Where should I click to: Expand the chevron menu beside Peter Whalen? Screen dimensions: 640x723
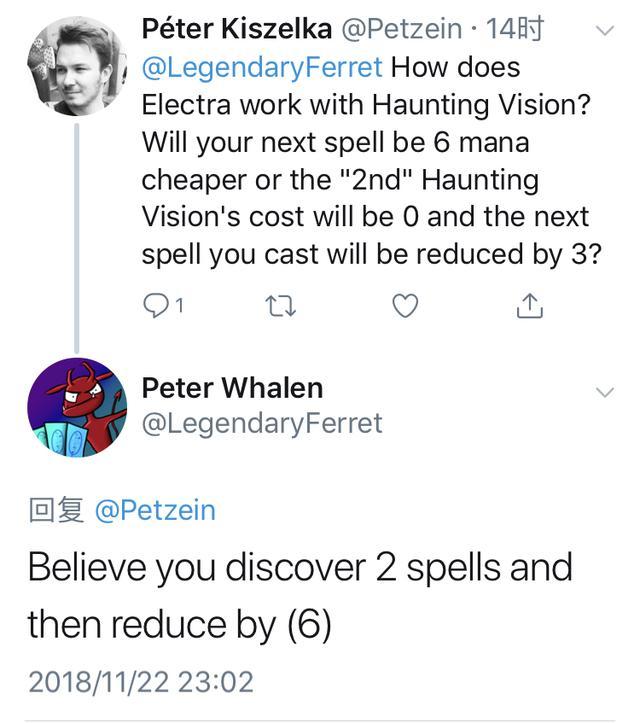tap(604, 392)
